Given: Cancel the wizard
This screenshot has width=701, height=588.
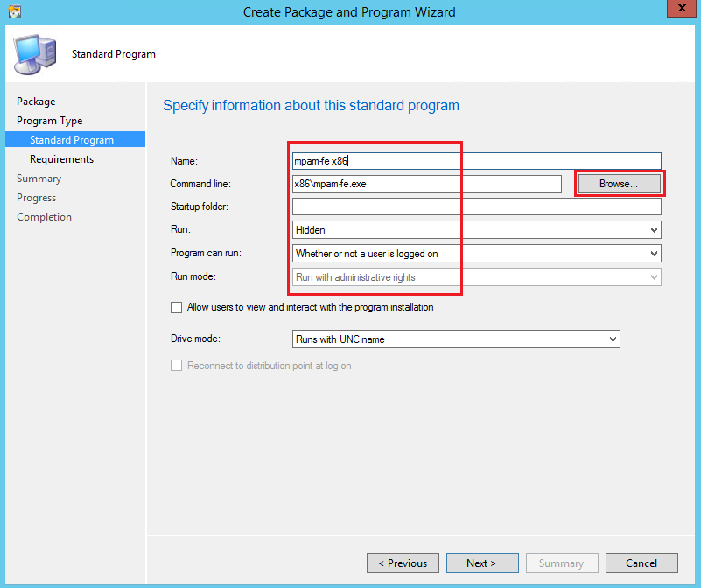Looking at the screenshot, I should (641, 563).
